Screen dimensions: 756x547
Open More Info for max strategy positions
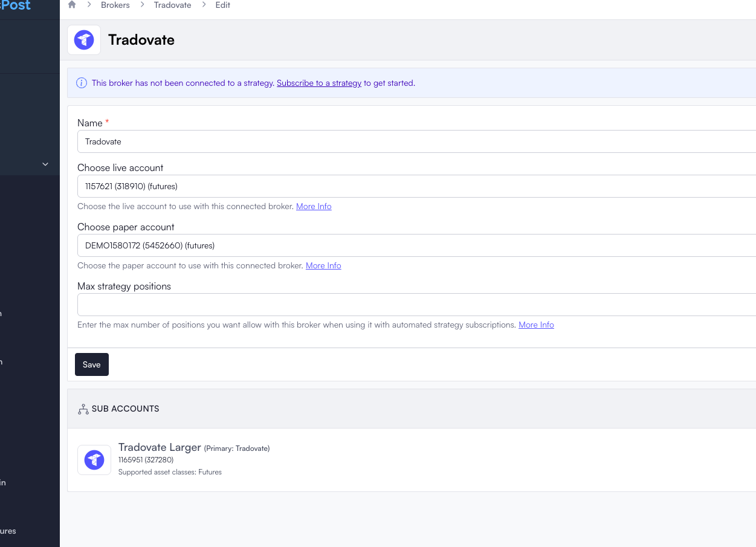pos(536,325)
